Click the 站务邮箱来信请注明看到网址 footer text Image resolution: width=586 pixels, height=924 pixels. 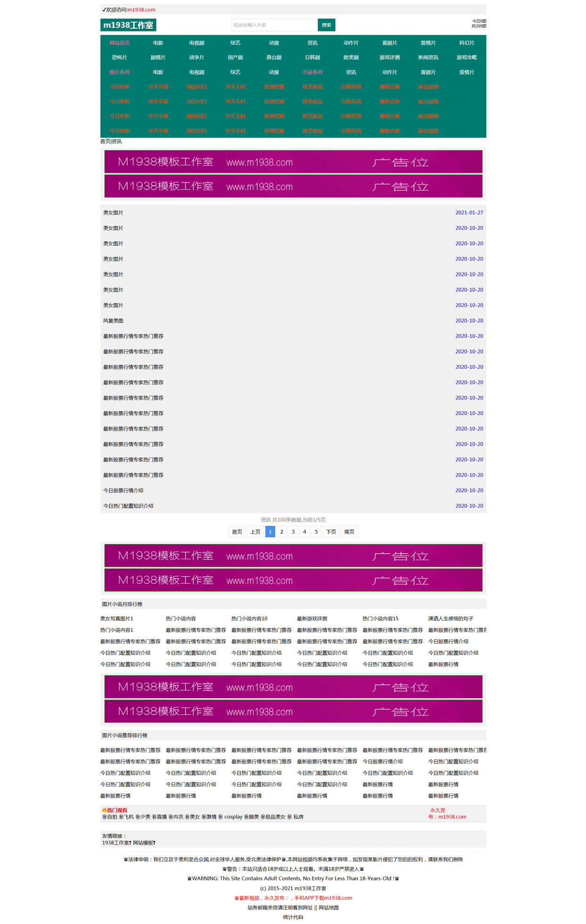(280, 908)
